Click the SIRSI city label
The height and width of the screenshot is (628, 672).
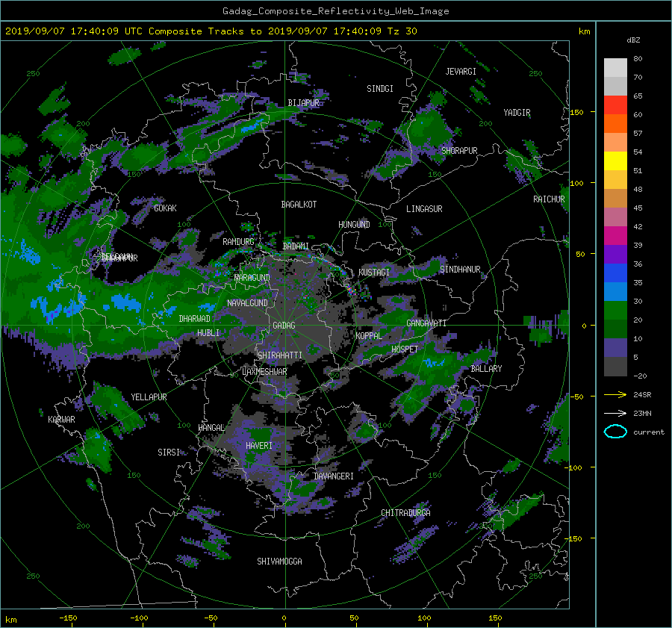(x=169, y=453)
